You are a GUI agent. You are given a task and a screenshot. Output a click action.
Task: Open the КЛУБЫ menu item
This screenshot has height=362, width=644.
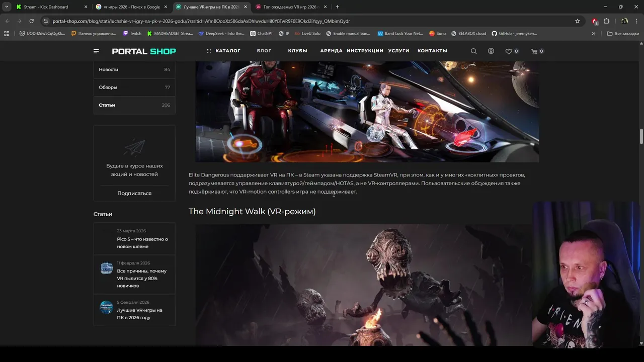click(297, 51)
